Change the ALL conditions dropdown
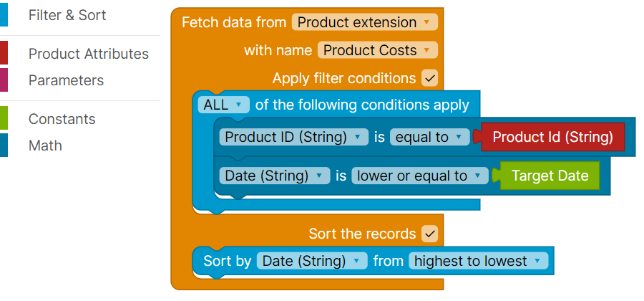 tap(223, 105)
